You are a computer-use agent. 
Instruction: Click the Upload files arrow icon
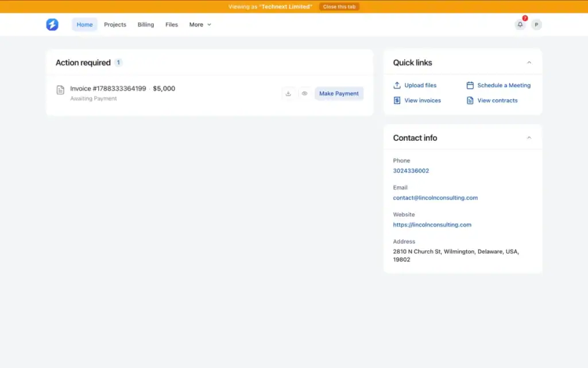(x=397, y=85)
